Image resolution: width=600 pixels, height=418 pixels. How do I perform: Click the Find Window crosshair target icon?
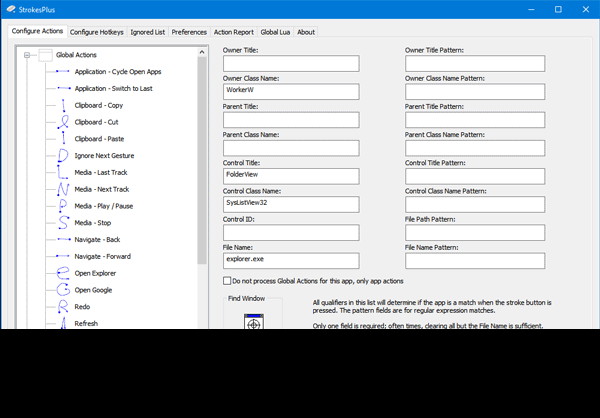(x=254, y=322)
